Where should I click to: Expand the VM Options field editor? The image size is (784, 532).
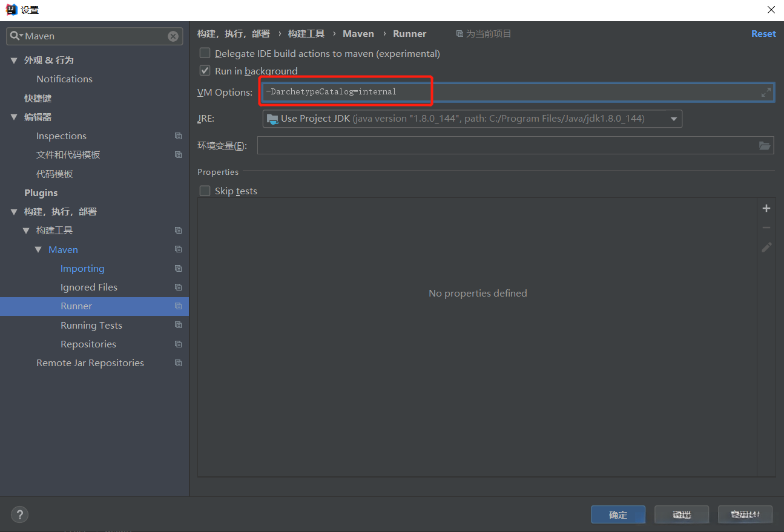click(x=766, y=92)
